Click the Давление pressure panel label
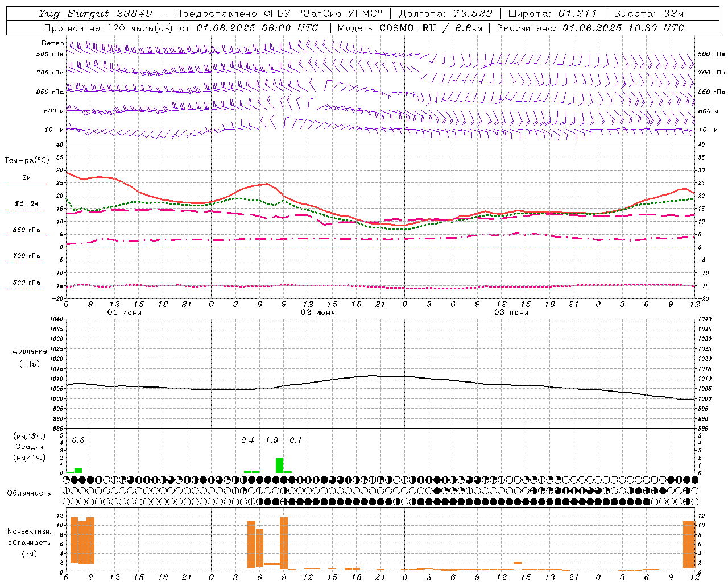Screen dimensions: 728x582 [x=30, y=351]
